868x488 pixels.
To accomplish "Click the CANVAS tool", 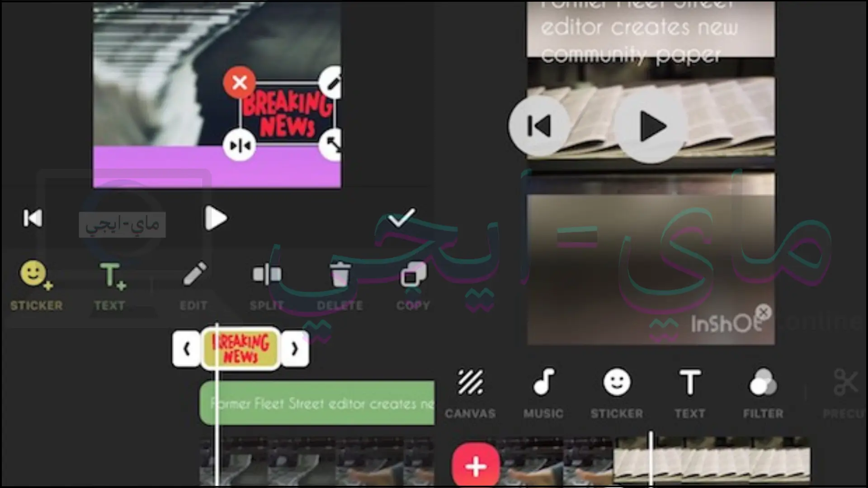I will (x=471, y=390).
